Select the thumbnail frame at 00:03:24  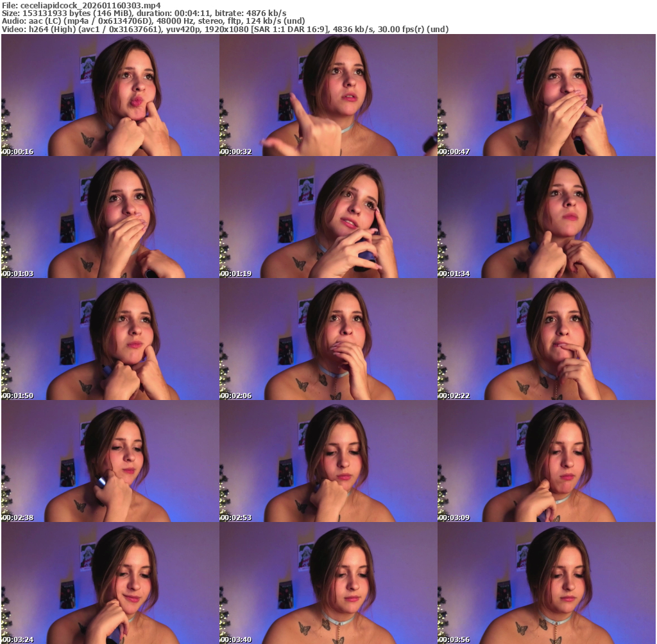point(110,583)
